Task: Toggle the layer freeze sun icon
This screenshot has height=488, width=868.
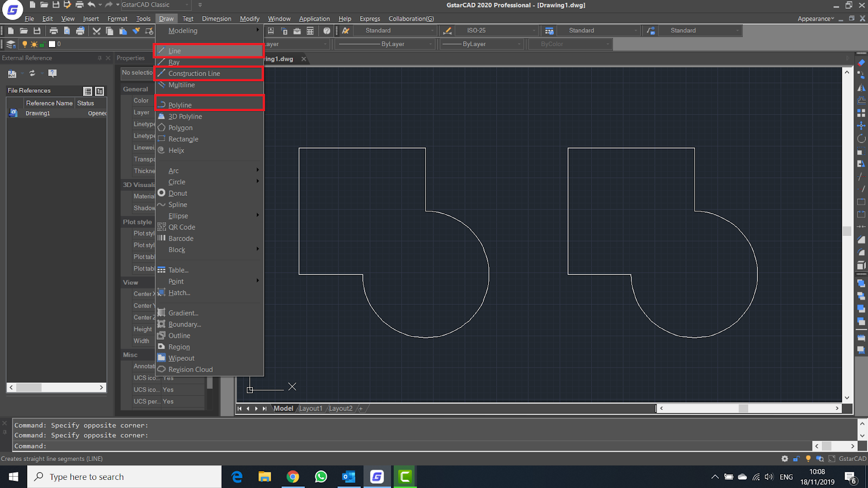Action: pyautogui.click(x=34, y=44)
